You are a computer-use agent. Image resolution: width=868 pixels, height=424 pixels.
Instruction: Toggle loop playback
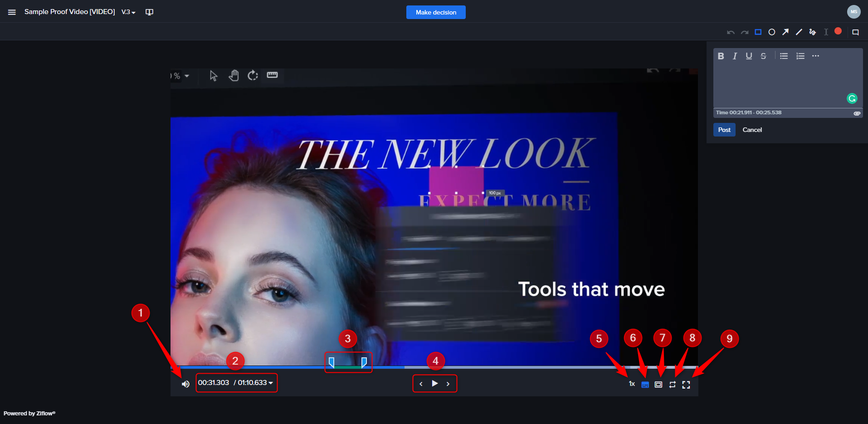coord(673,385)
